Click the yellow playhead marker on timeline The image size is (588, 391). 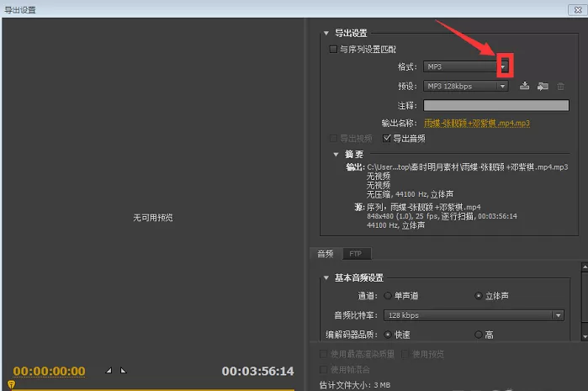(x=11, y=384)
